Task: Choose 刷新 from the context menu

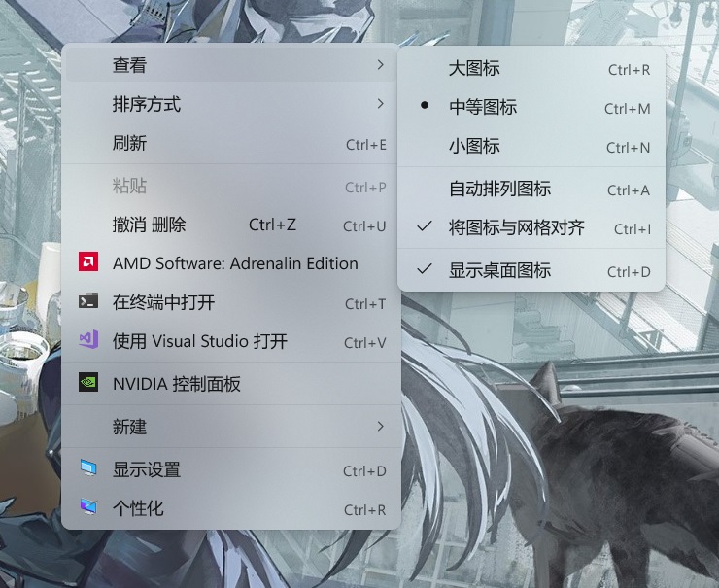Action: [x=231, y=143]
